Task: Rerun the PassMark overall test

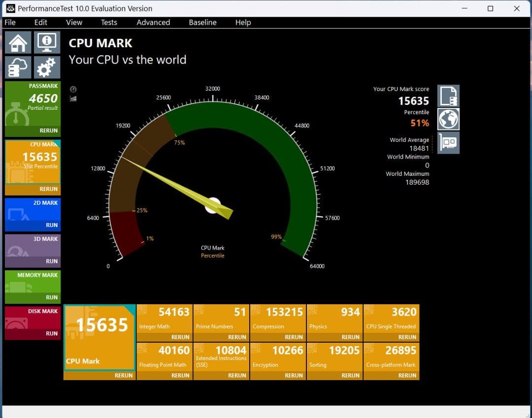Action: 48,130
